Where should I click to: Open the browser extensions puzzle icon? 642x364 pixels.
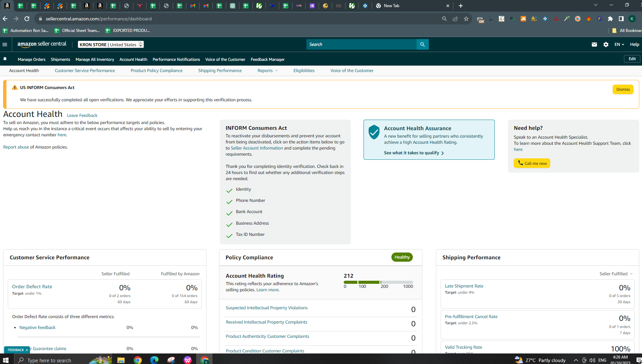coord(610,19)
